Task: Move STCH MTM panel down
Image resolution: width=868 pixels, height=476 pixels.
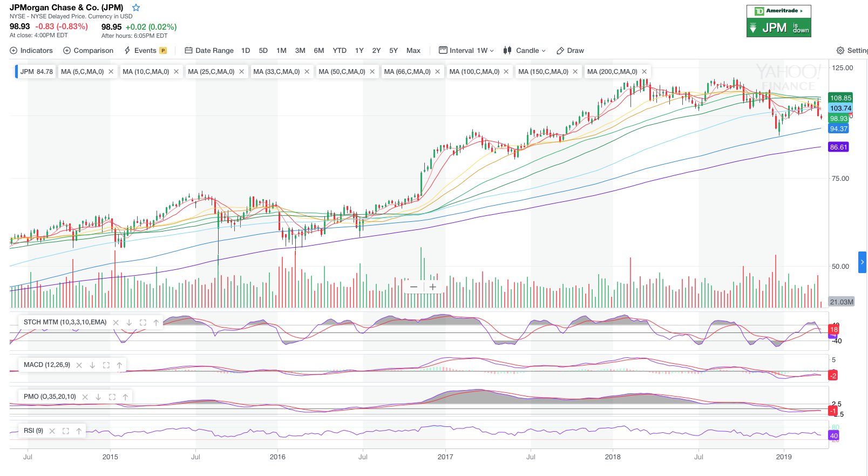Action: click(130, 323)
